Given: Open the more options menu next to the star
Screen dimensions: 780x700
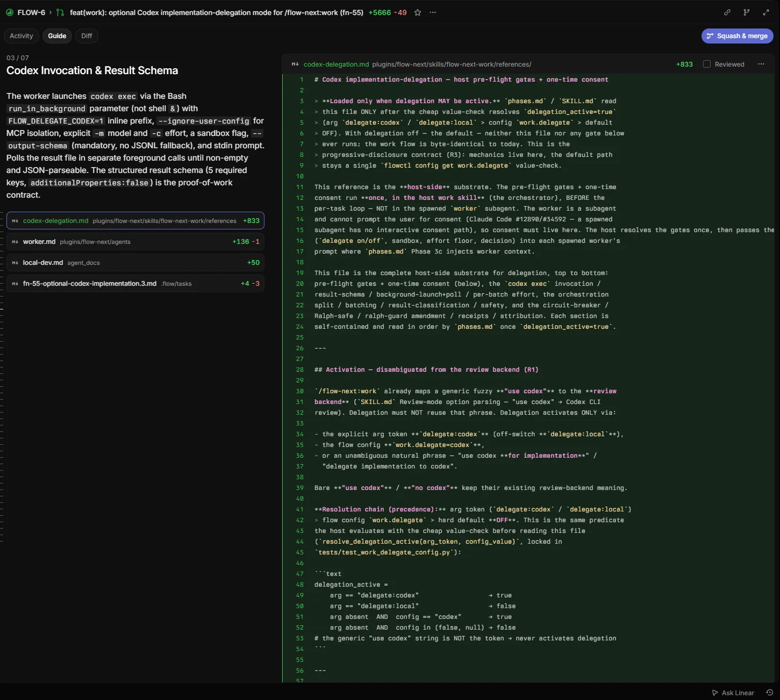Looking at the screenshot, I should click(433, 12).
